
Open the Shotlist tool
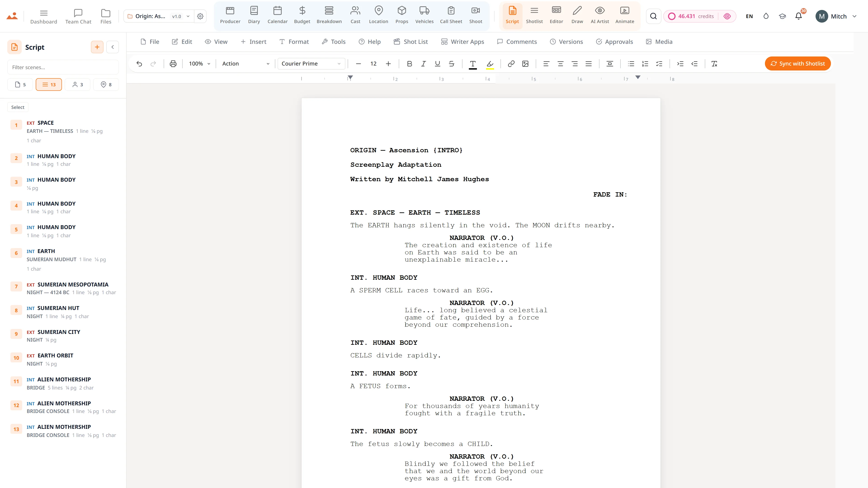pyautogui.click(x=534, y=16)
